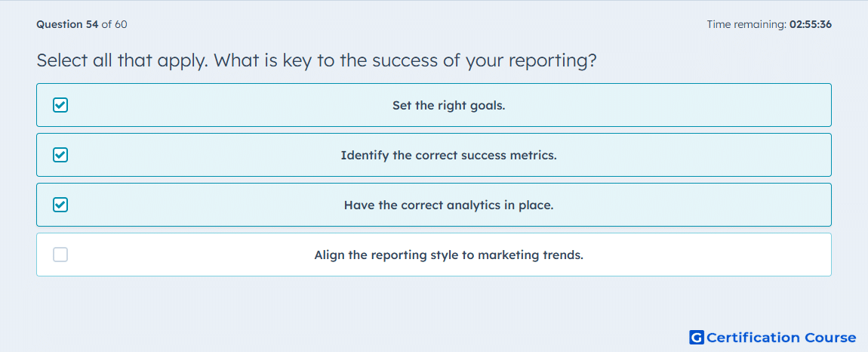
Task: Click empty space in the unselected fourth option row
Action: pos(709,255)
